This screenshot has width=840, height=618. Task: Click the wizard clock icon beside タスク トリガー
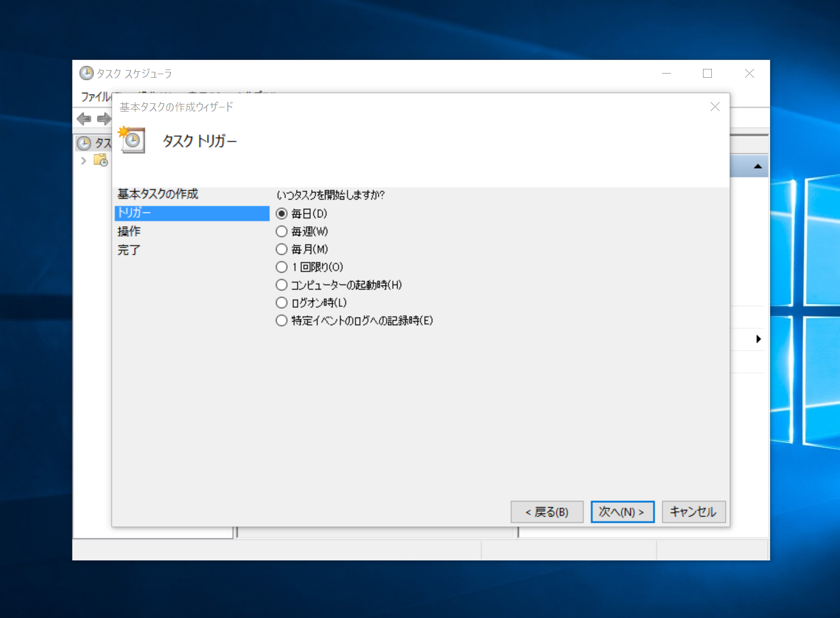coord(132,141)
